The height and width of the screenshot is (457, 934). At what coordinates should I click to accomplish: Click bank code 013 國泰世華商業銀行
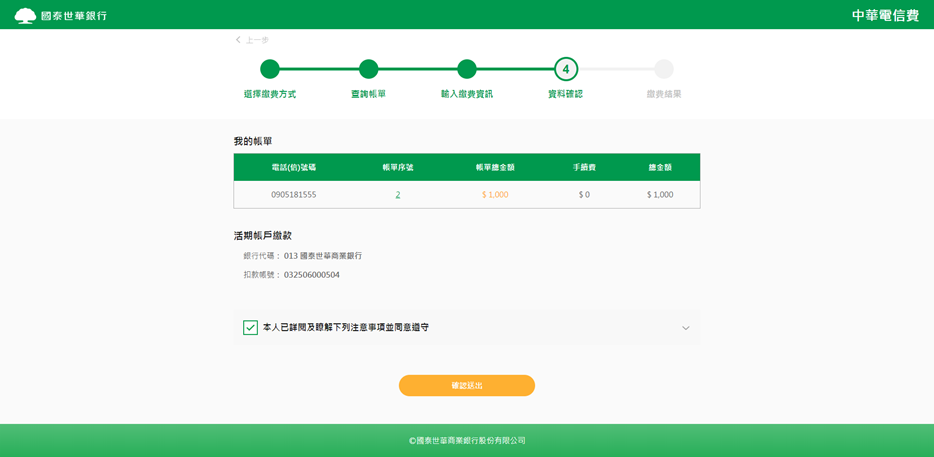tap(323, 256)
